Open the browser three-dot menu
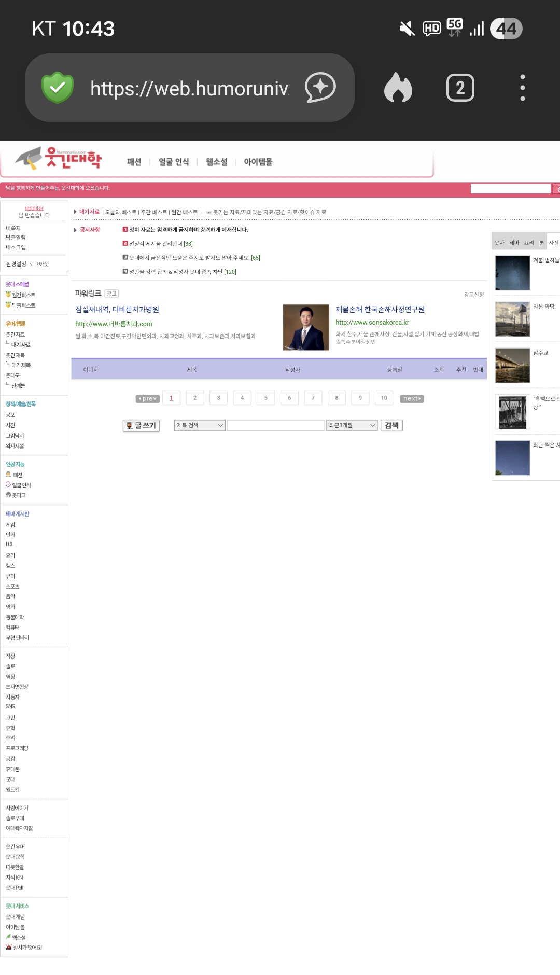The height and width of the screenshot is (975, 560). coord(523,88)
